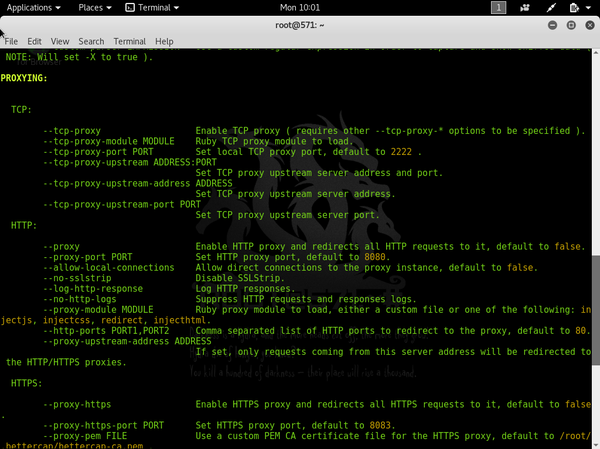Open the Terminal menu in menu bar
Viewport: 600px width, 449px height.
click(x=129, y=41)
